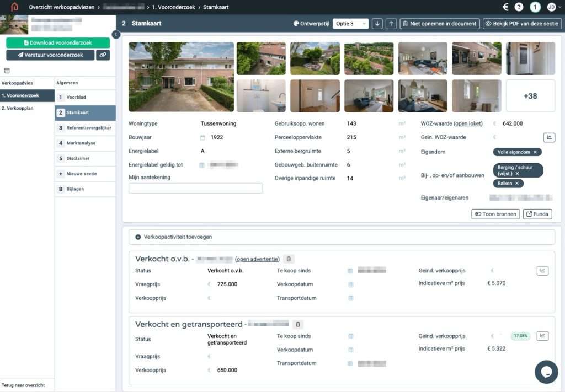Open the Gem. WOZ-waarde chart icon
The image size is (565, 392).
pyautogui.click(x=549, y=137)
